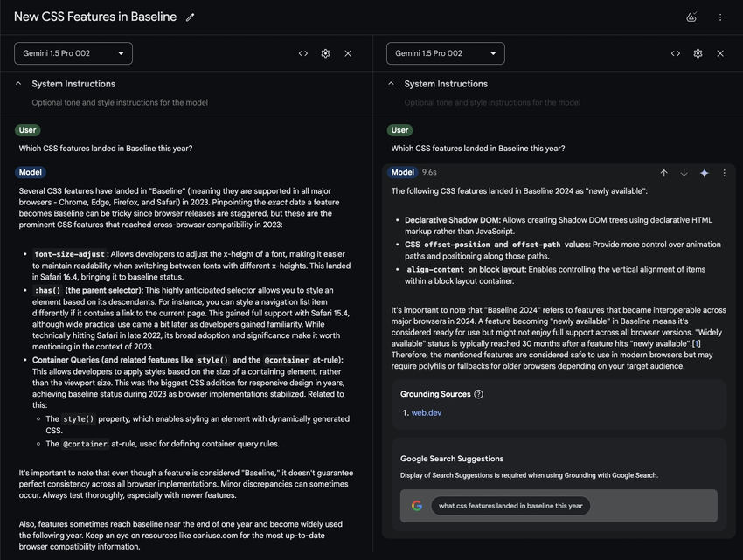Click the up arrow on Model response

(x=663, y=173)
